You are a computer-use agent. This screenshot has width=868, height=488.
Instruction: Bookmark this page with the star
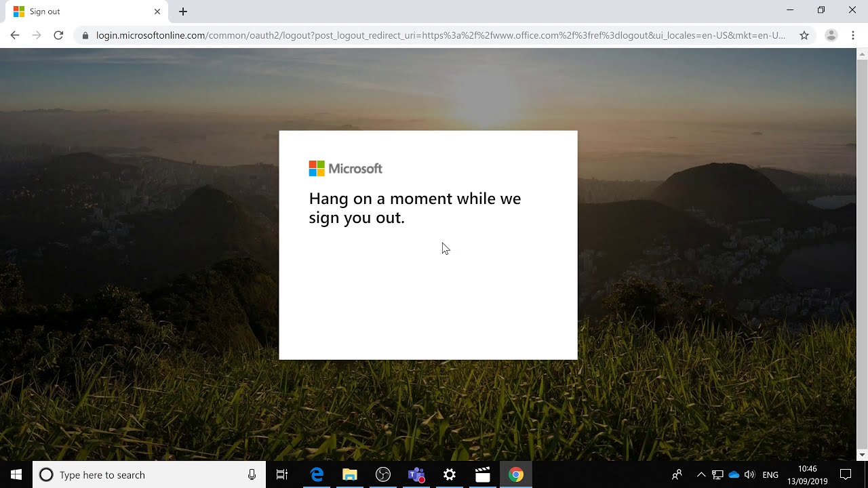804,35
